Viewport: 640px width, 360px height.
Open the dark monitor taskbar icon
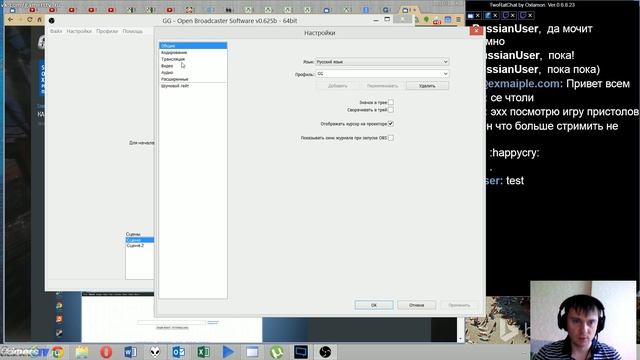[301, 352]
